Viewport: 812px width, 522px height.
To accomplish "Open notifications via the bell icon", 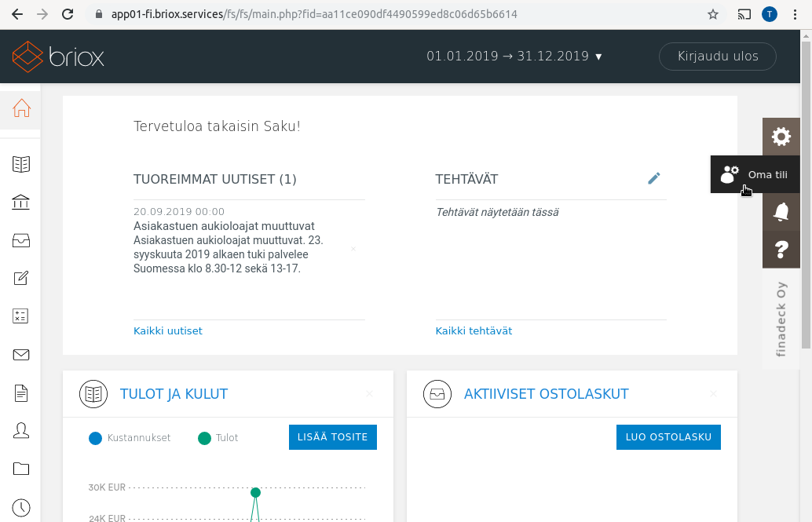I will point(781,213).
